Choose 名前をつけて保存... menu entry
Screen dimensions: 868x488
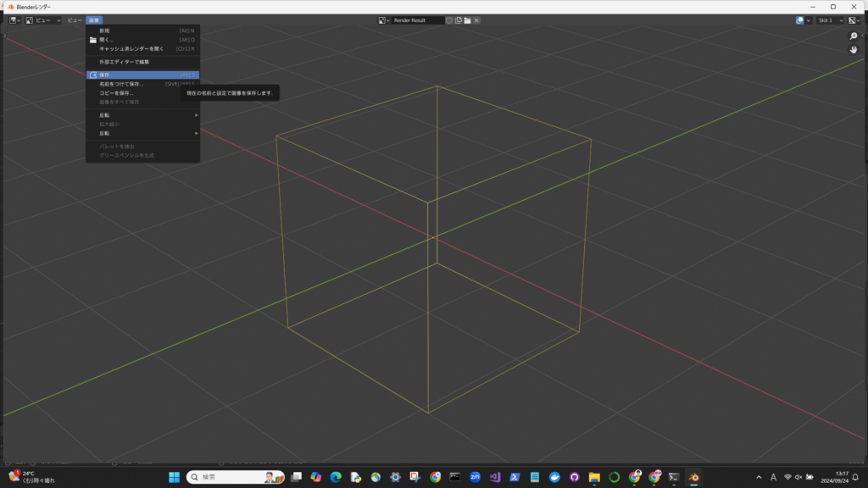121,84
